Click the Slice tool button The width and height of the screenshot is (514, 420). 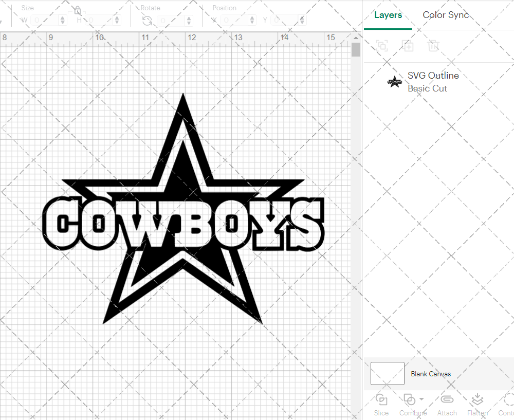coord(381,405)
